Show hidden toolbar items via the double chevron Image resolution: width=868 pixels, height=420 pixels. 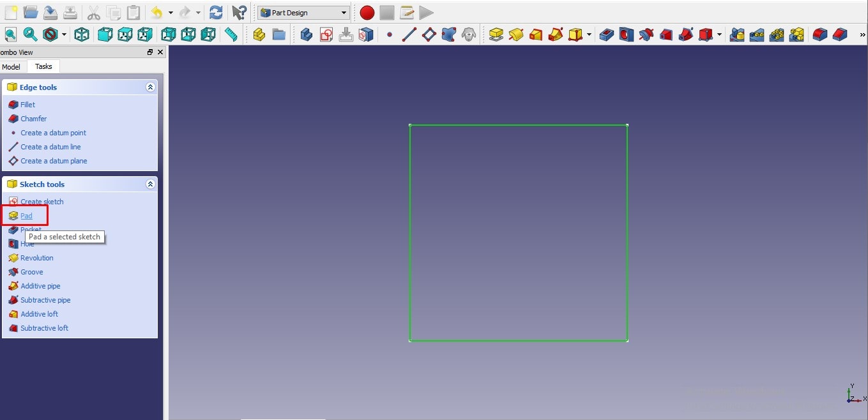click(x=862, y=34)
